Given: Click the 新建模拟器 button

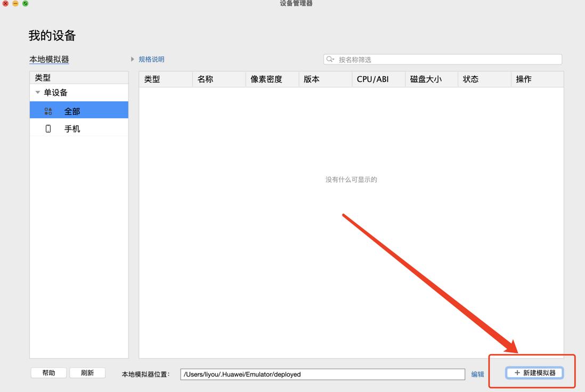Looking at the screenshot, I should [534, 373].
